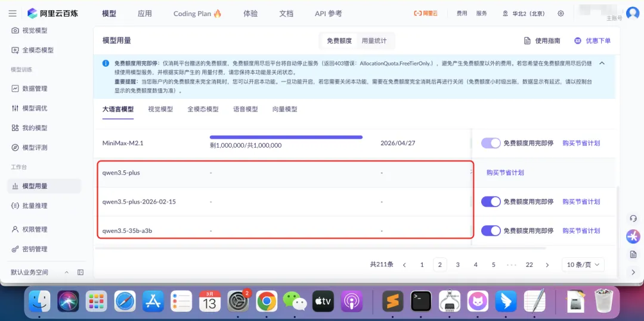This screenshot has height=321, width=644.
Task: Click the info icon in the blue notice
Action: click(106, 64)
